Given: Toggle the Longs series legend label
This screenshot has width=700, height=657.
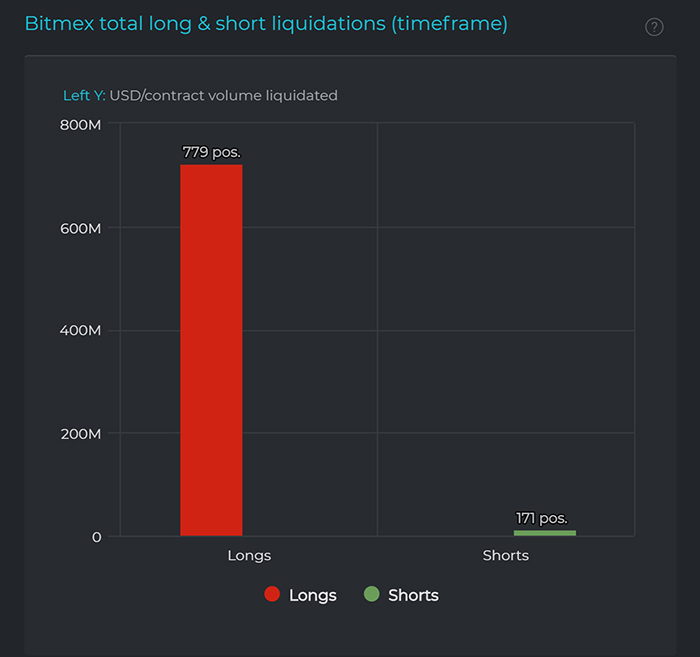Looking at the screenshot, I should click(312, 595).
